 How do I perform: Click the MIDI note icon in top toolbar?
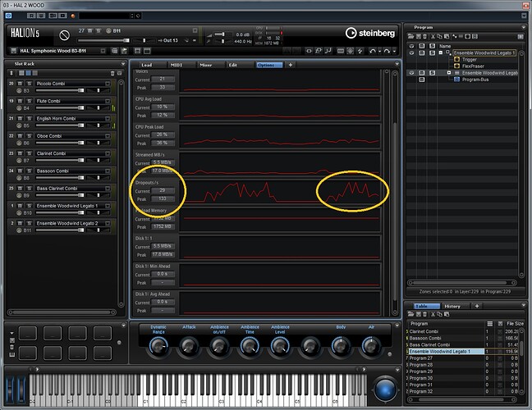(328, 51)
